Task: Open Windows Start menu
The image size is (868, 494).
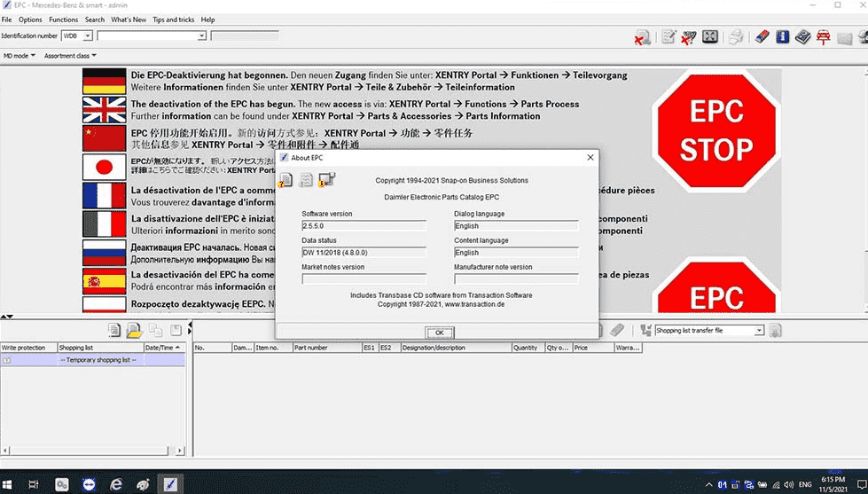Action: 7,484
